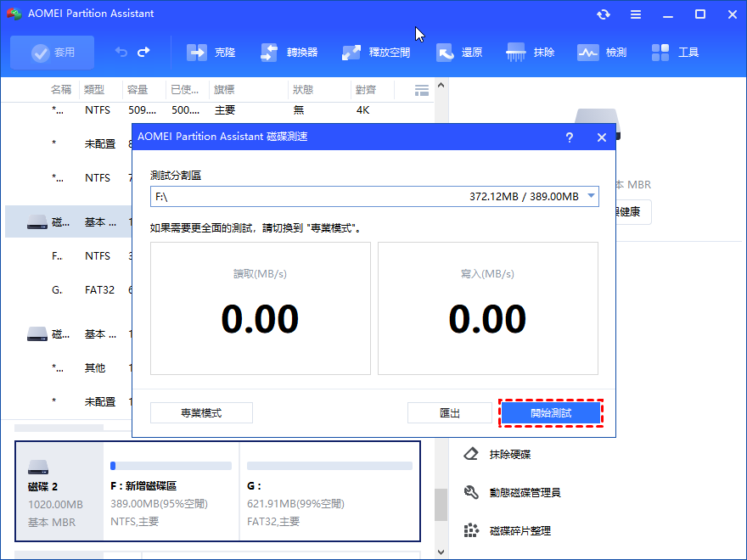Open the Tools (工具) menu
Image resolution: width=747 pixels, height=560 pixels.
click(675, 53)
